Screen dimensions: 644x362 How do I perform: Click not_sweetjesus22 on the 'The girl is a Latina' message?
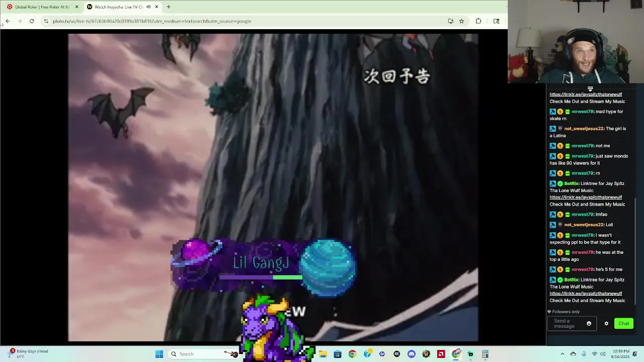coord(584,129)
